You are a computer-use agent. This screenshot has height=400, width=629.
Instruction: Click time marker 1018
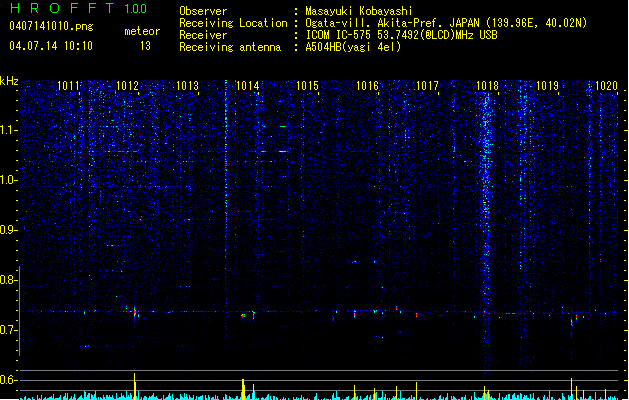click(x=487, y=86)
